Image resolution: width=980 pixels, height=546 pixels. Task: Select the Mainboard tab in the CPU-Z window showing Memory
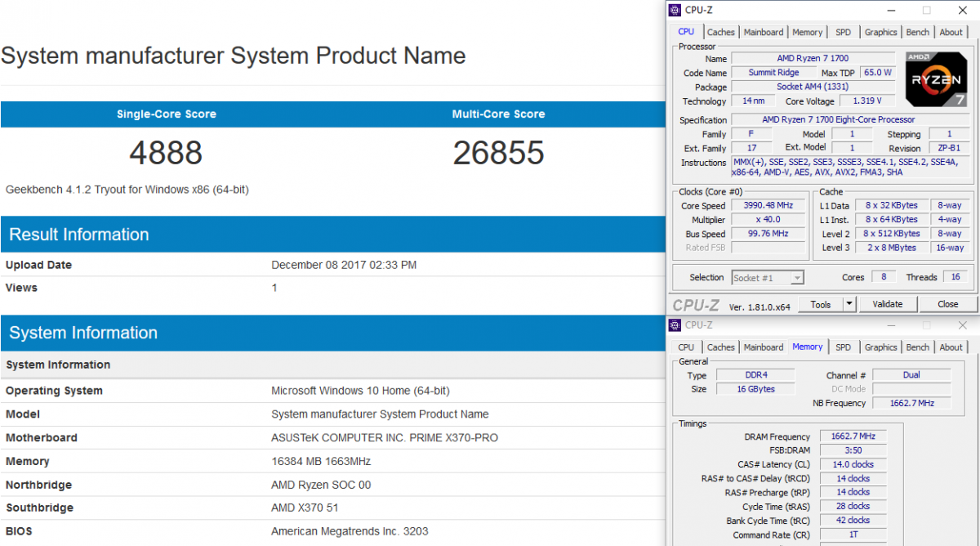pos(764,347)
